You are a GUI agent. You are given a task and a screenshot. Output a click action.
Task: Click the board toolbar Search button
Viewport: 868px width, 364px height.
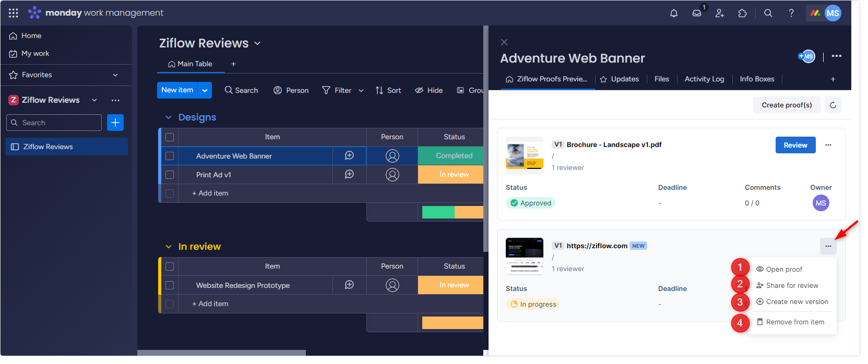(241, 90)
